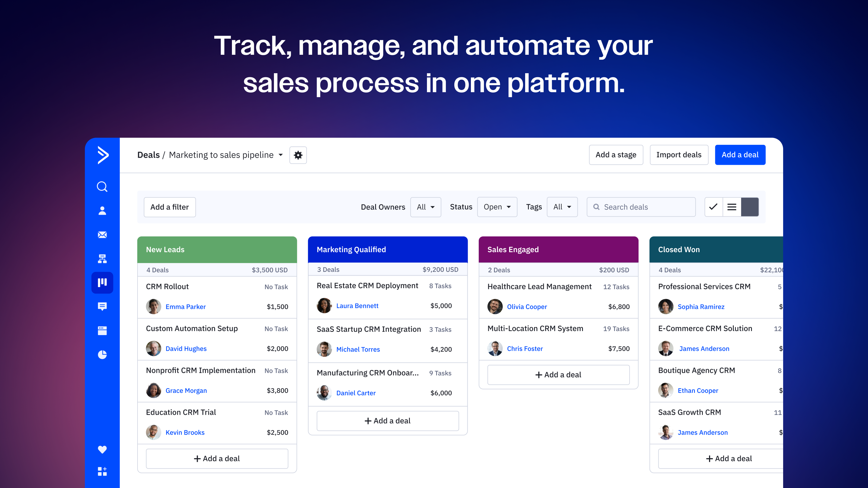Open Campaigns via the envelope icon

coord(102,235)
